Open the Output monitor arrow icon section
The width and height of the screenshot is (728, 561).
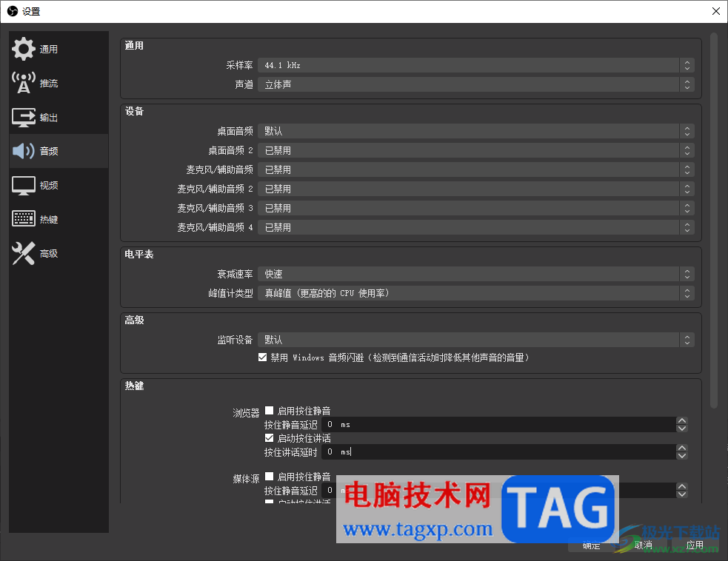tap(23, 118)
